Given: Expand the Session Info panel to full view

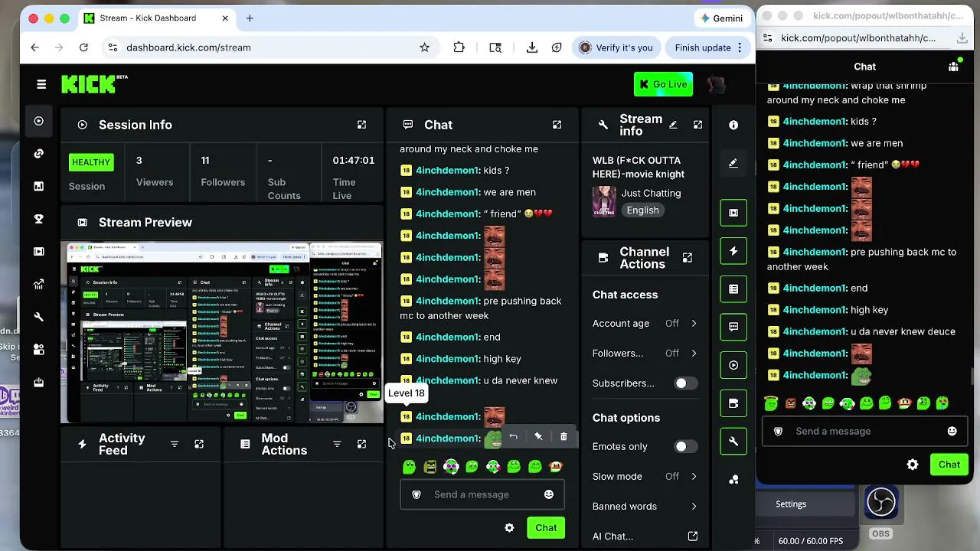Looking at the screenshot, I should point(361,125).
